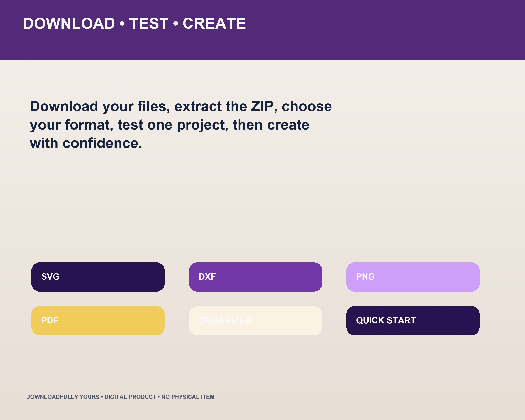Click the word DOWNLOAD in the header
This screenshot has width=525, height=420.
pos(69,23)
